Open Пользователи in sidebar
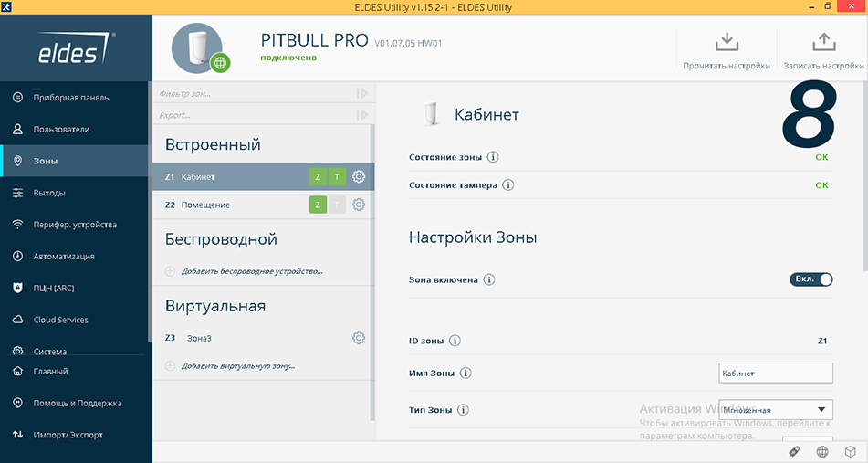 (x=75, y=129)
